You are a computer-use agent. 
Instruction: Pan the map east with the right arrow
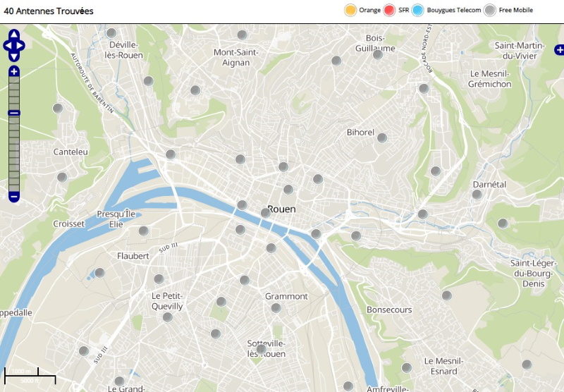pos(21,46)
